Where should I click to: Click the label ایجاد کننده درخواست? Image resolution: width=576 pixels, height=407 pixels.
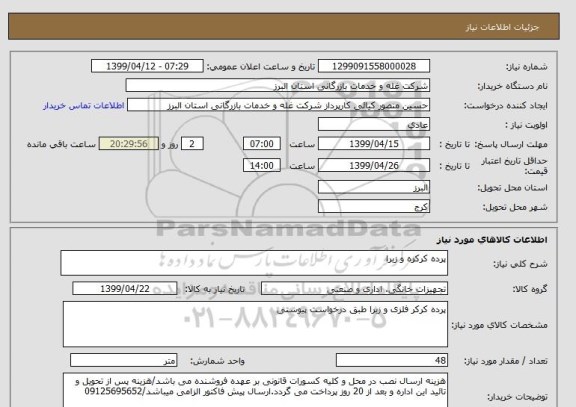(505, 106)
